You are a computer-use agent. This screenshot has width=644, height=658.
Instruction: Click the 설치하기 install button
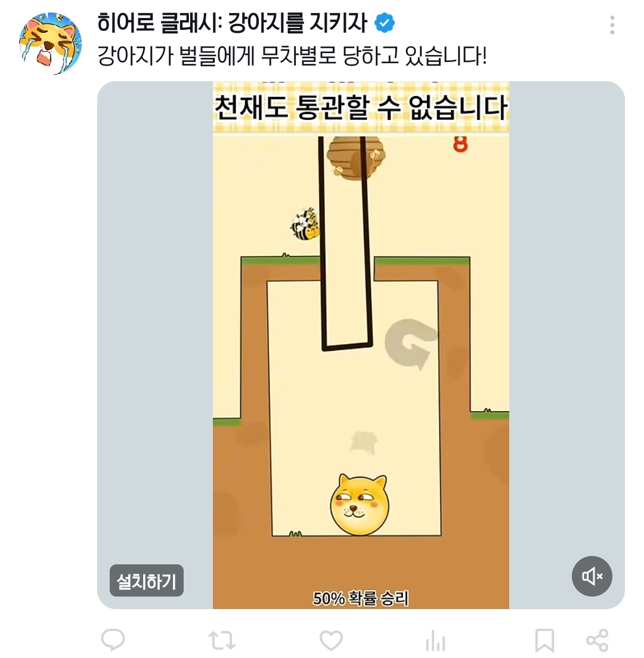147,581
